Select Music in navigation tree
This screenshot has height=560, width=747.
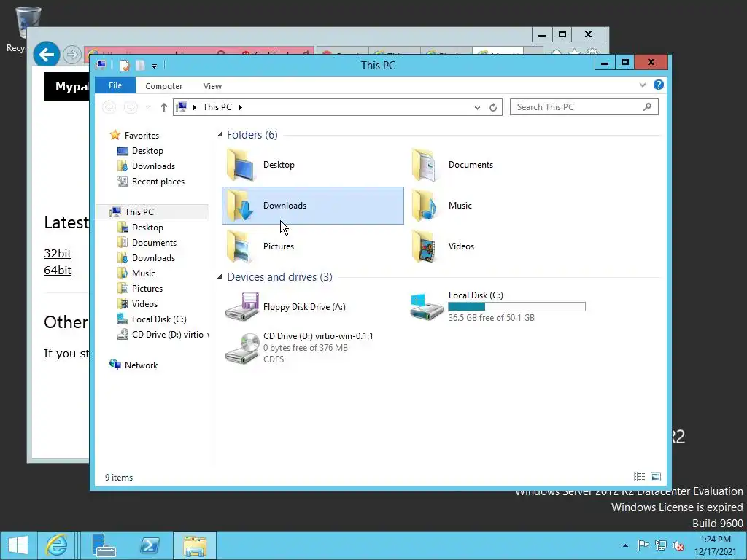click(143, 273)
